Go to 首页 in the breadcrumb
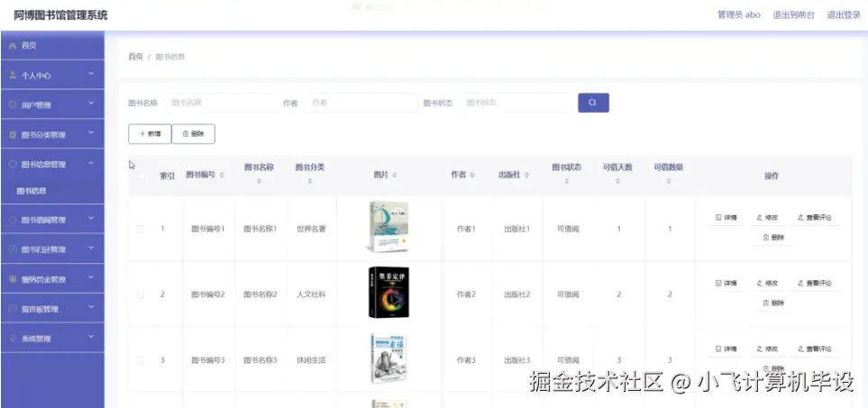Screen dimensions: 868x408 coord(135,57)
